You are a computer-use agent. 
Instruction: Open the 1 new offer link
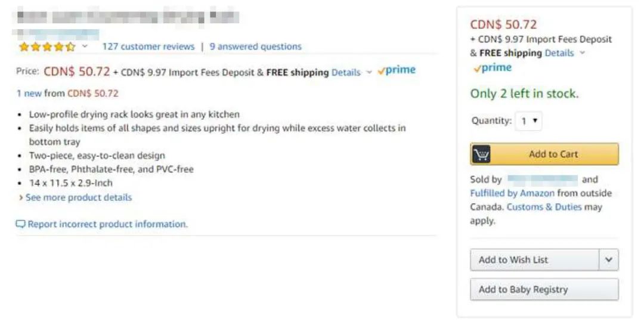click(29, 93)
